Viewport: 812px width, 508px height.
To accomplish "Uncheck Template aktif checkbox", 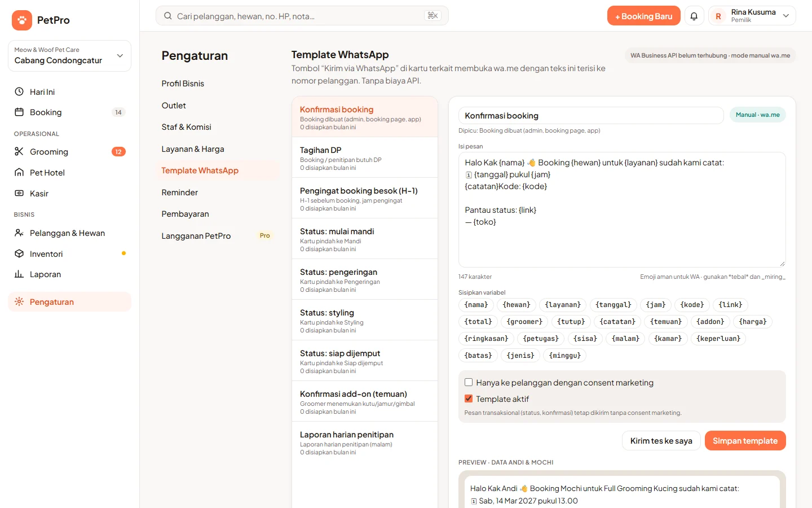I will 469,398.
